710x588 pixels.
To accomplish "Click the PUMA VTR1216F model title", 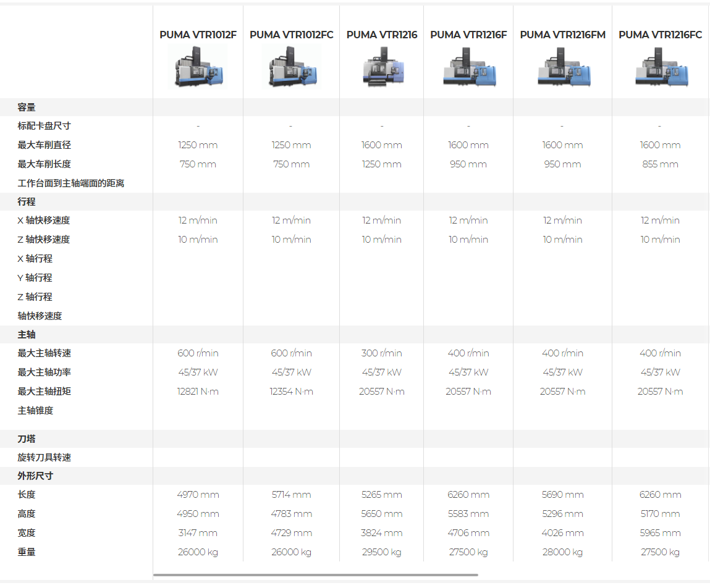I will [468, 35].
